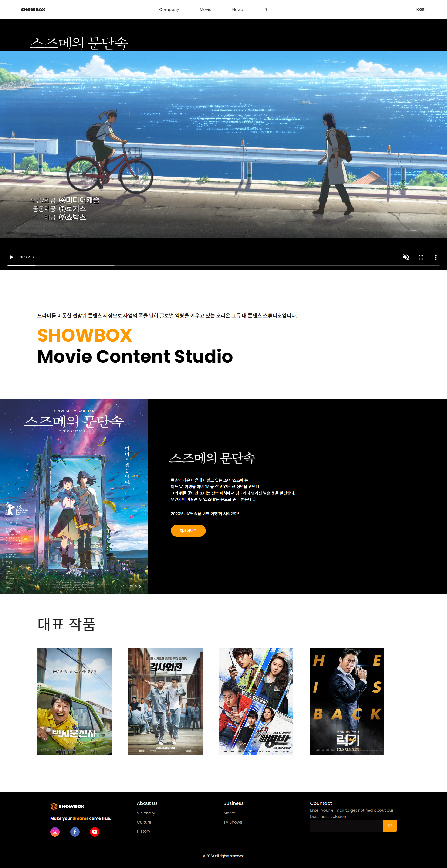
Task: Open the Instagram social icon
Action: [x=55, y=832]
